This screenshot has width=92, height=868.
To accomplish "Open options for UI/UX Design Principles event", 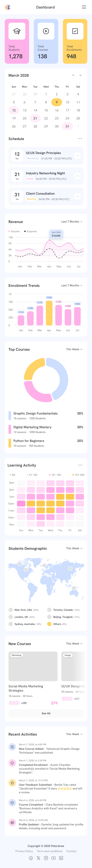I will (x=78, y=156).
